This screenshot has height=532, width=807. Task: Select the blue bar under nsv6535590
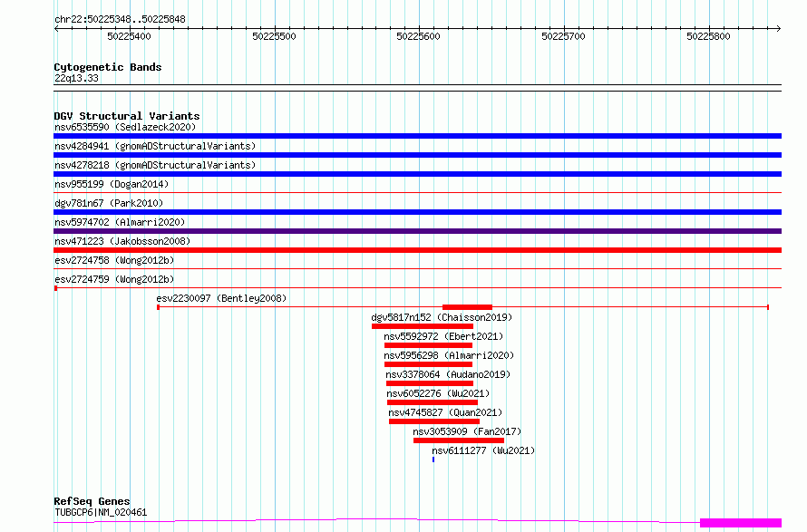pos(417,136)
